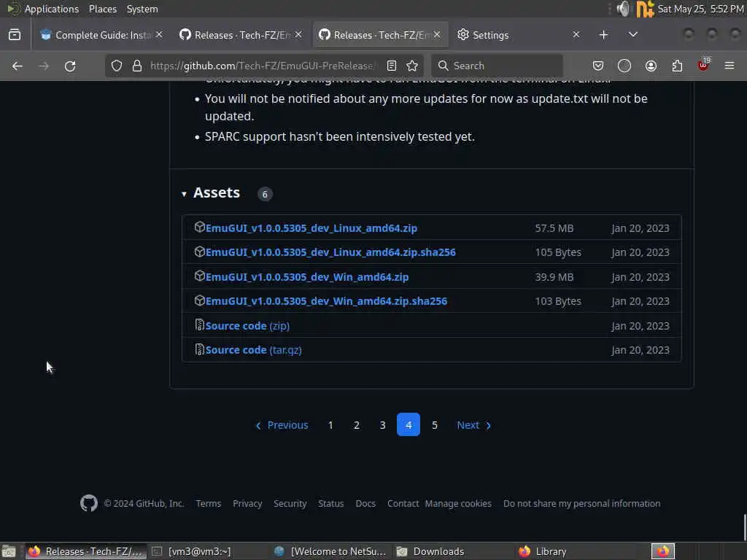Screen dimensions: 747x560
Task: Click the tracking protection shield icon
Action: tap(117, 66)
